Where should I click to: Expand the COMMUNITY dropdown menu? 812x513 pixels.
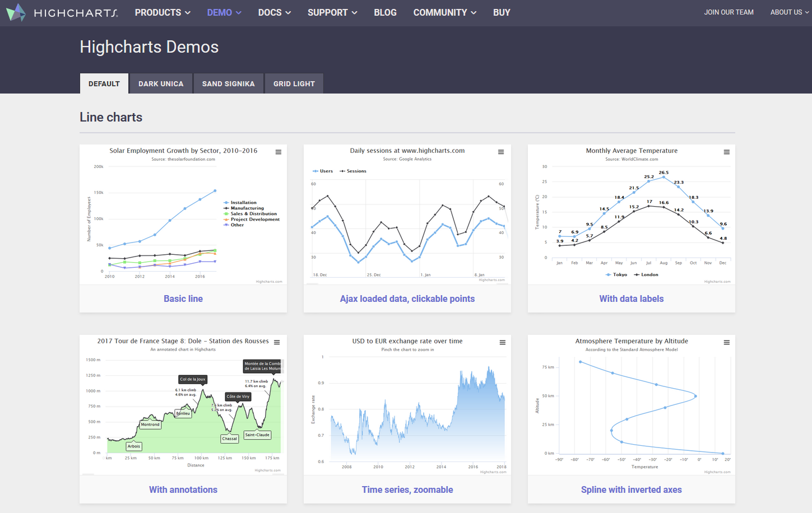(x=445, y=12)
